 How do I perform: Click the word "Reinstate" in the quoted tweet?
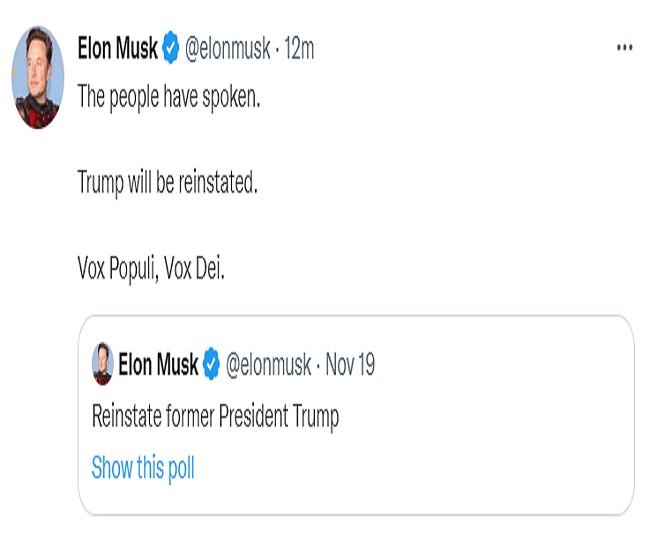click(x=128, y=416)
